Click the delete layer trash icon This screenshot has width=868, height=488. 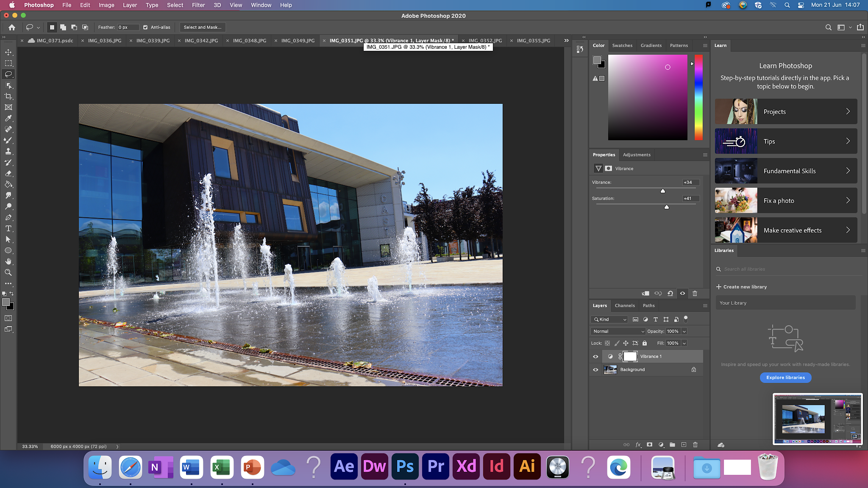pos(695,445)
